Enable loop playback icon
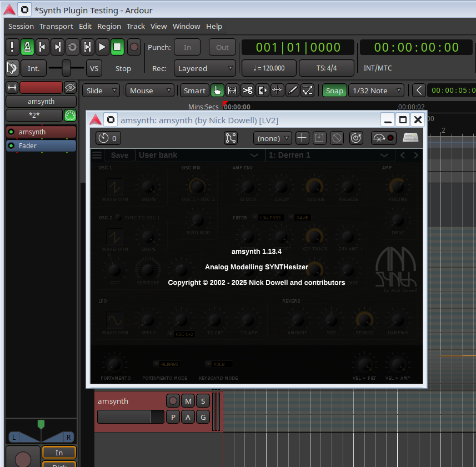476x467 pixels. point(72,47)
